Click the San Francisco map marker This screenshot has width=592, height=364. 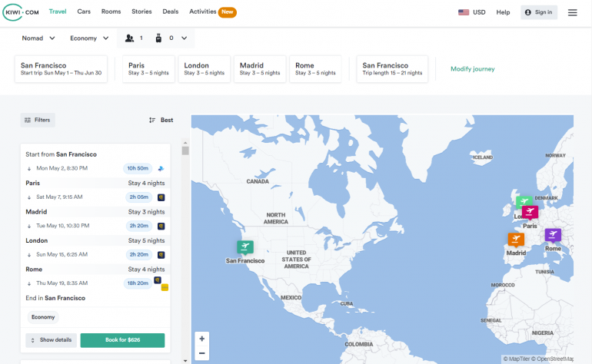pyautogui.click(x=245, y=247)
